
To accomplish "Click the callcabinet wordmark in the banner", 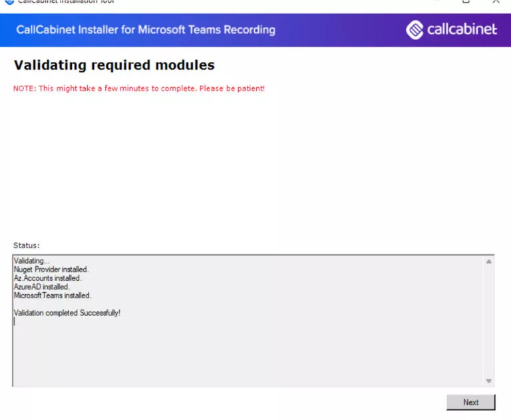I will pos(462,29).
